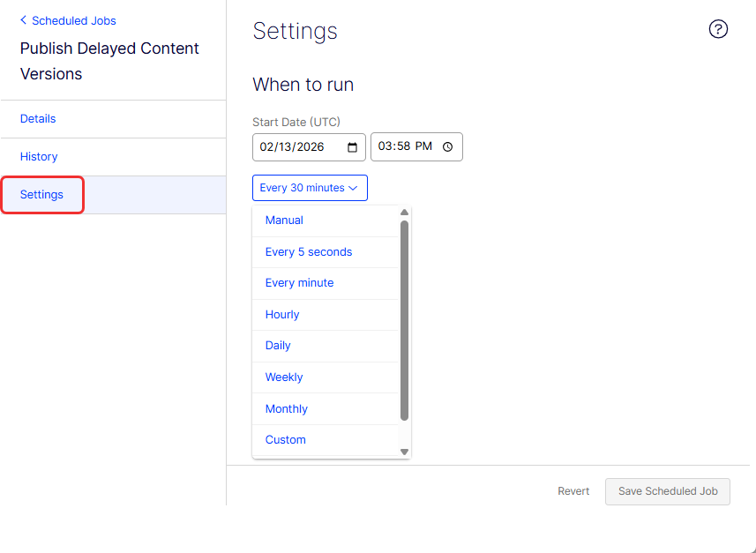Click the scrollbar down arrow in dropdown list
Viewport: 756px width, 553px height.
[405, 452]
